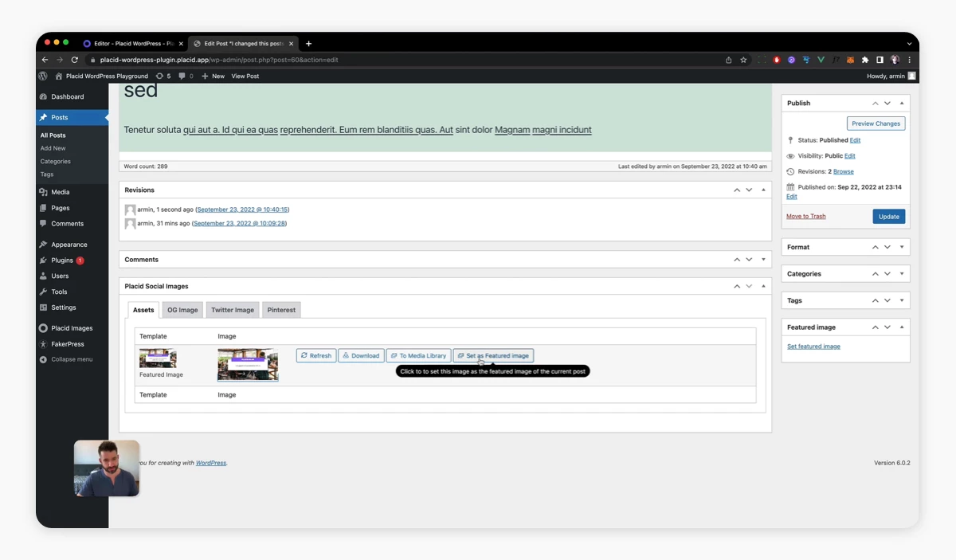This screenshot has height=560, width=956.
Task: Go to Pages in admin sidebar
Action: 61,208
